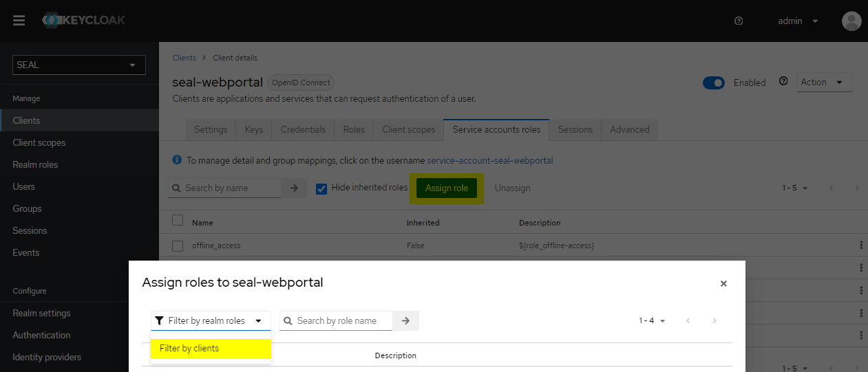Check the offline_access row checkbox

click(x=178, y=245)
